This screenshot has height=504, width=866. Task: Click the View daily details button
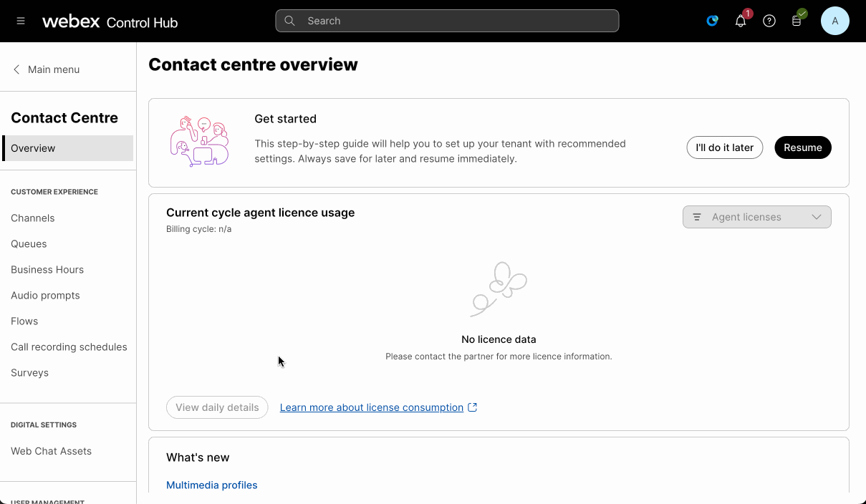[x=217, y=407]
